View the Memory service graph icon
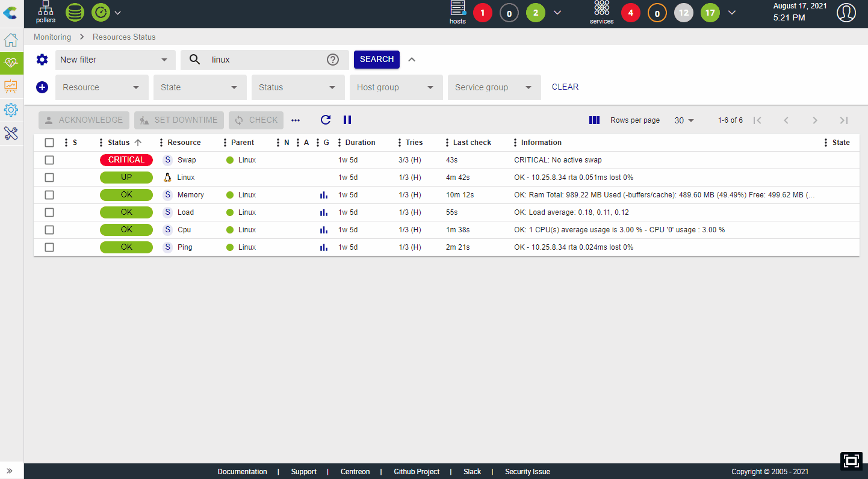This screenshot has width=868, height=479. coord(324,195)
